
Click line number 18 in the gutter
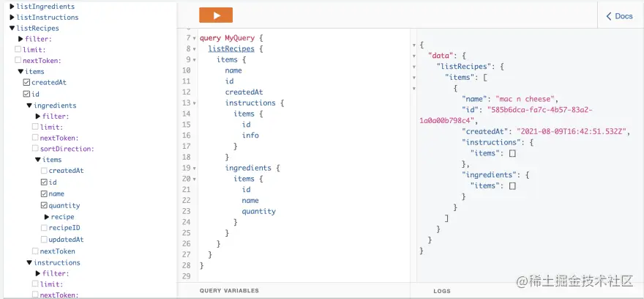pyautogui.click(x=187, y=157)
